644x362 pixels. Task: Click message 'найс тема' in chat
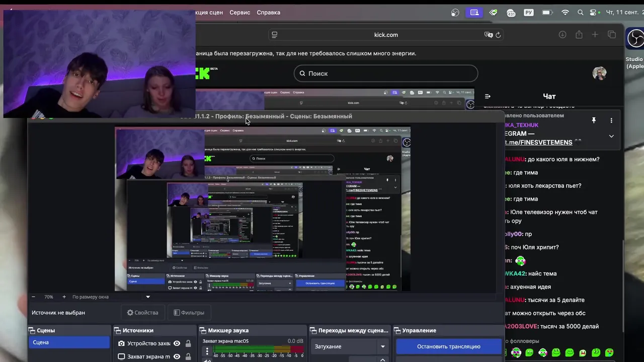click(542, 274)
